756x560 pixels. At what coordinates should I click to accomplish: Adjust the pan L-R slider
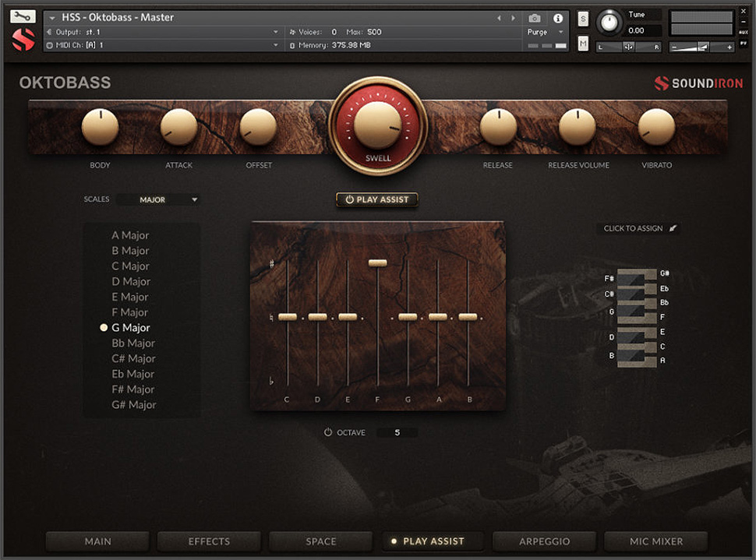tap(629, 47)
